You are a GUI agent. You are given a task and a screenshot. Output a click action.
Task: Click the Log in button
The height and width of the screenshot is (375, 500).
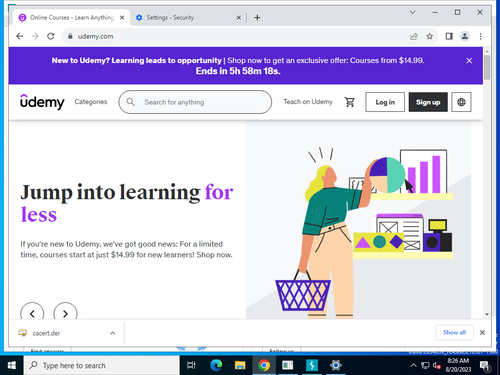coord(385,102)
